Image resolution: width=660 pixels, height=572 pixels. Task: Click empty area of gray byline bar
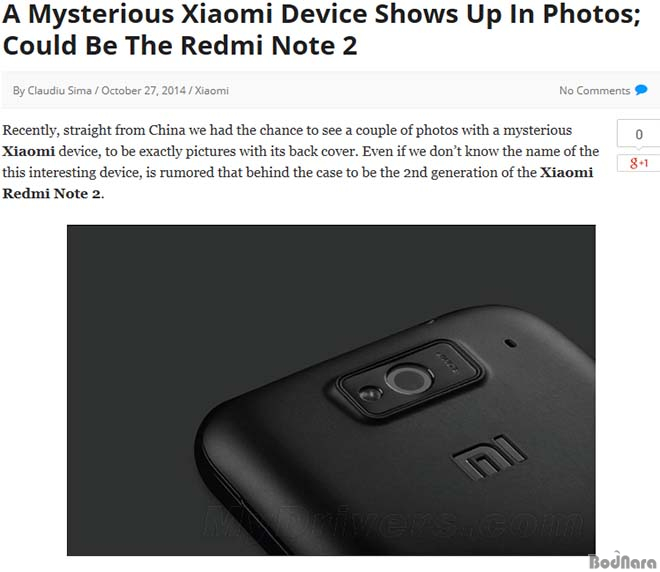[x=391, y=90]
